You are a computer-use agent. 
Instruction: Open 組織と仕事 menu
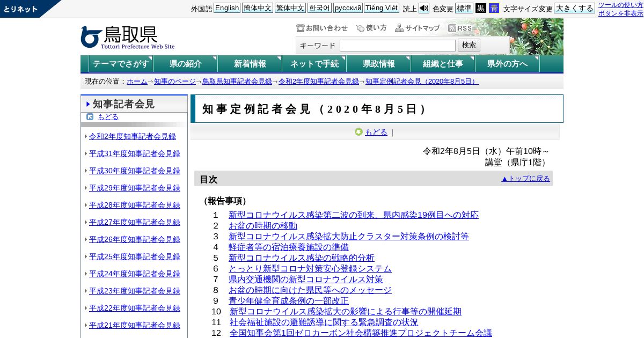coord(443,64)
